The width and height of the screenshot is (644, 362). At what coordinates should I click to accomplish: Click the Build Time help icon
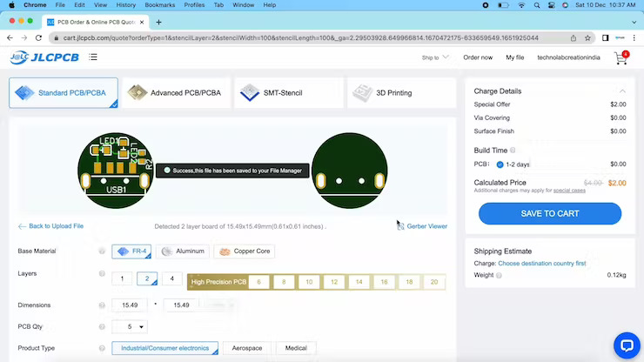tap(513, 151)
